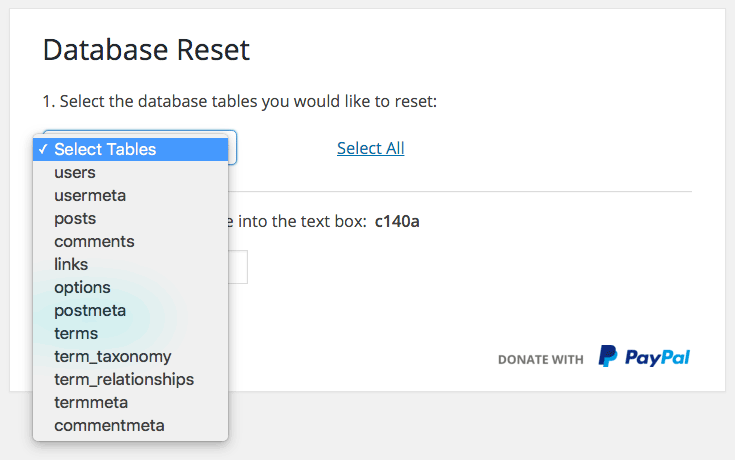The image size is (735, 460).
Task: Pick 'terms' in the tables list
Action: coord(76,334)
